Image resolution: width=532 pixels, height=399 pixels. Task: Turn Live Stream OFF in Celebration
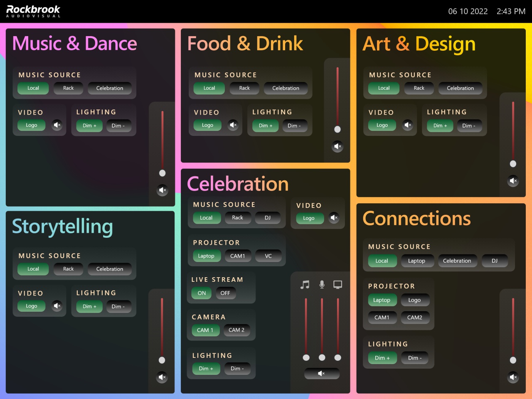tap(225, 293)
